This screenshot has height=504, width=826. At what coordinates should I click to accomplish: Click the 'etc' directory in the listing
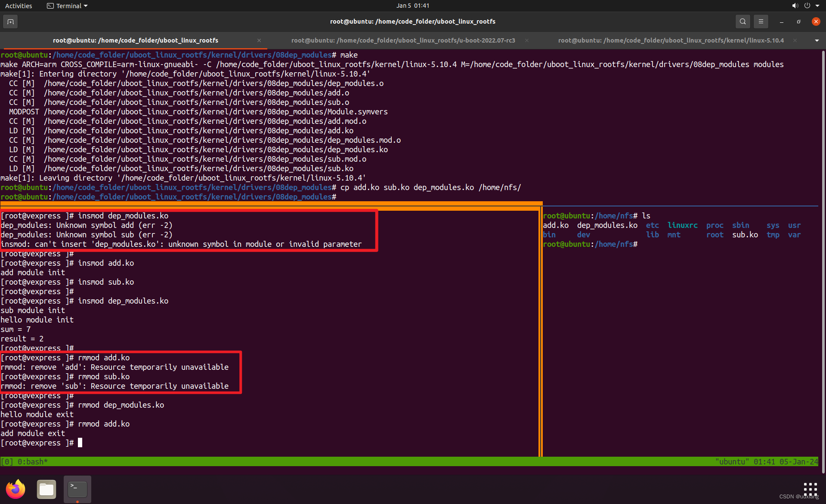point(653,225)
